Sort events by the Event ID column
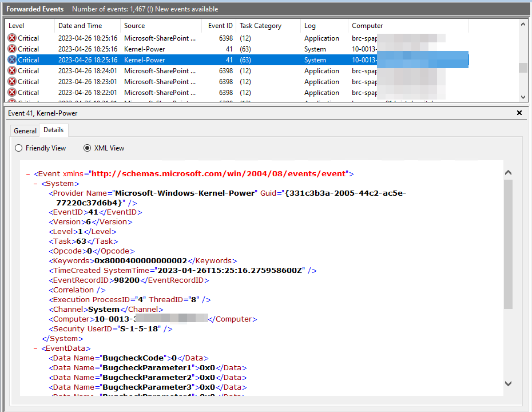This screenshot has width=532, height=412. click(220, 25)
